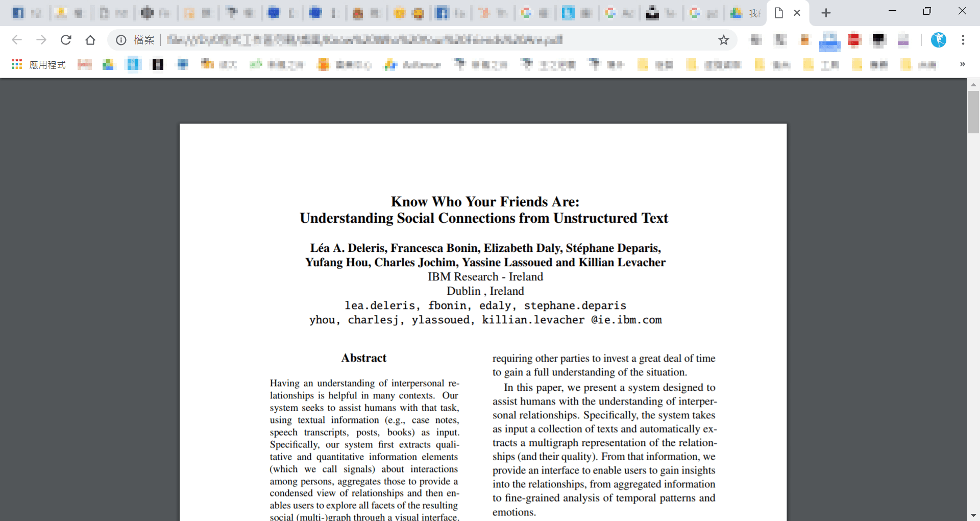980x521 pixels.
Task: Click the browser forward arrow
Action: (41, 40)
